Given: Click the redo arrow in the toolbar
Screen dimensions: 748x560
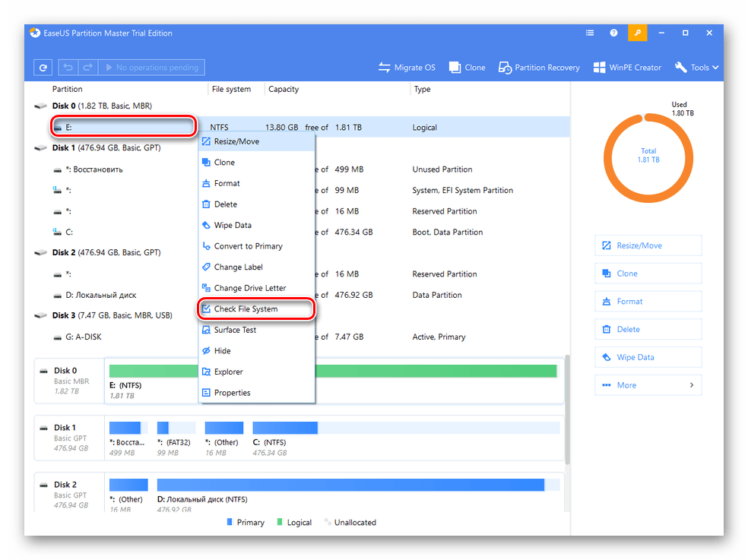Looking at the screenshot, I should pyautogui.click(x=87, y=68).
